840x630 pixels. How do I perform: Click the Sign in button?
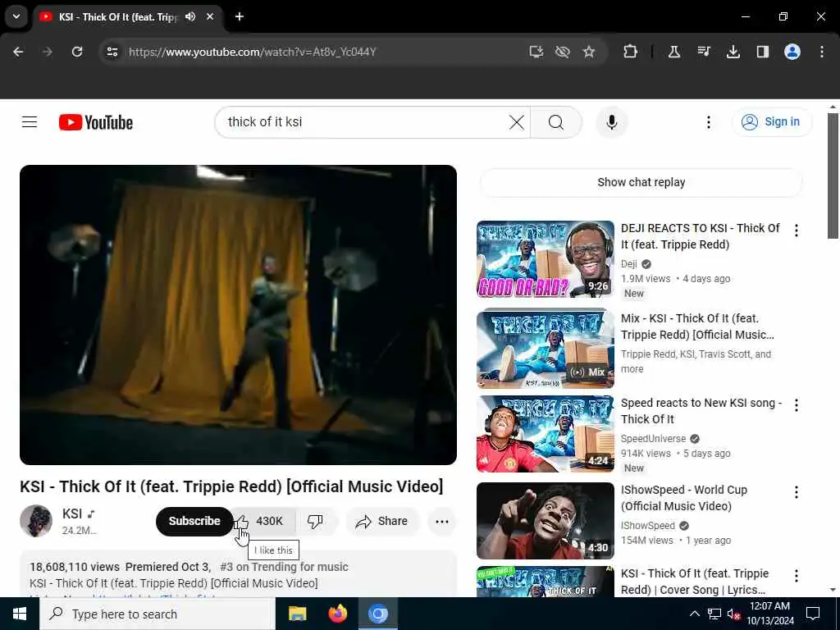772,122
